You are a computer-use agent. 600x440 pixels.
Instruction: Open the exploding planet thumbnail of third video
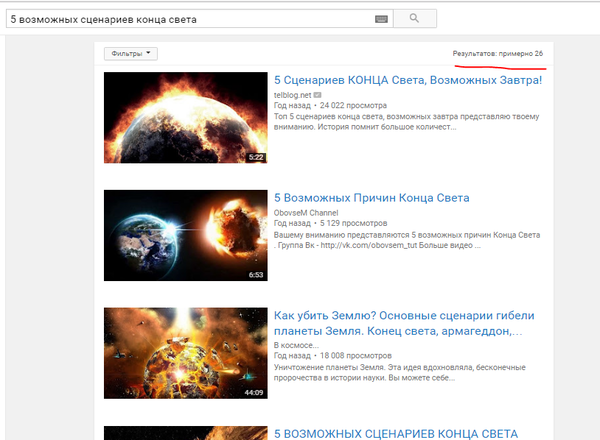186,352
